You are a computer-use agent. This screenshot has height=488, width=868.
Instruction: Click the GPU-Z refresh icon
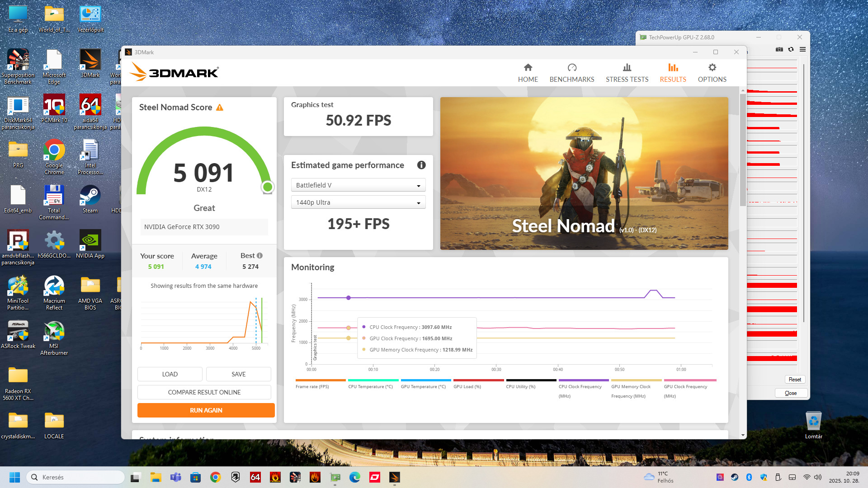791,49
